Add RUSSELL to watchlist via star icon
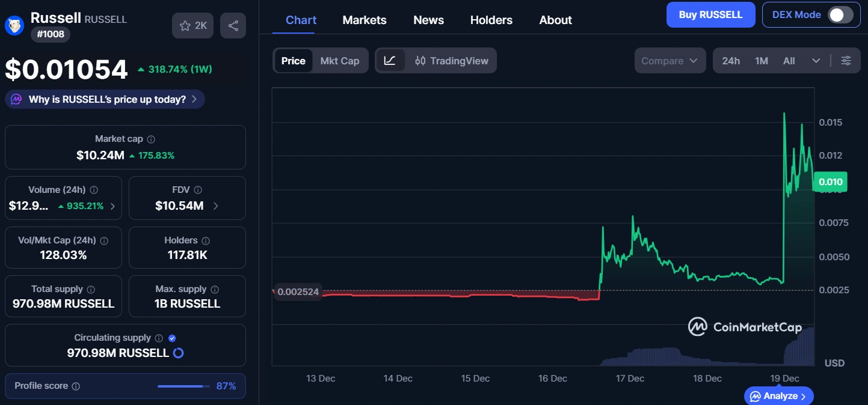 (184, 25)
